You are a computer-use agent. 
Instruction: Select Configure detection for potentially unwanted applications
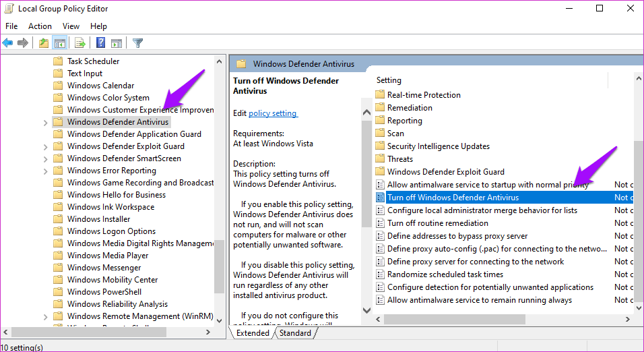coord(490,287)
